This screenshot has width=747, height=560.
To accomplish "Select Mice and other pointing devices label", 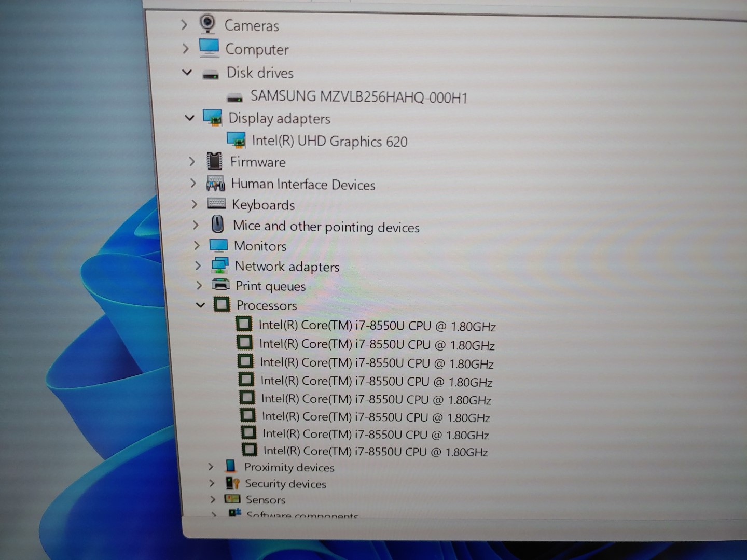I will click(x=326, y=226).
